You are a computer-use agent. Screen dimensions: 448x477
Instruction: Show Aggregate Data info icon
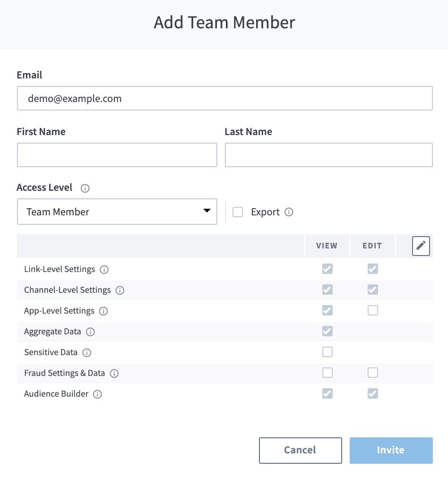[x=90, y=332]
